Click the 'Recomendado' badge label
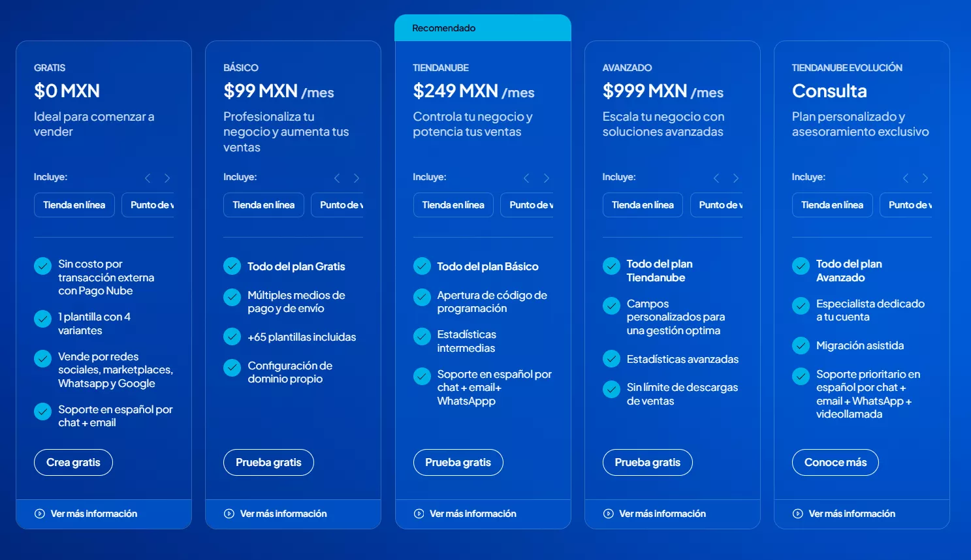Image resolution: width=971 pixels, height=560 pixels. 444,28
